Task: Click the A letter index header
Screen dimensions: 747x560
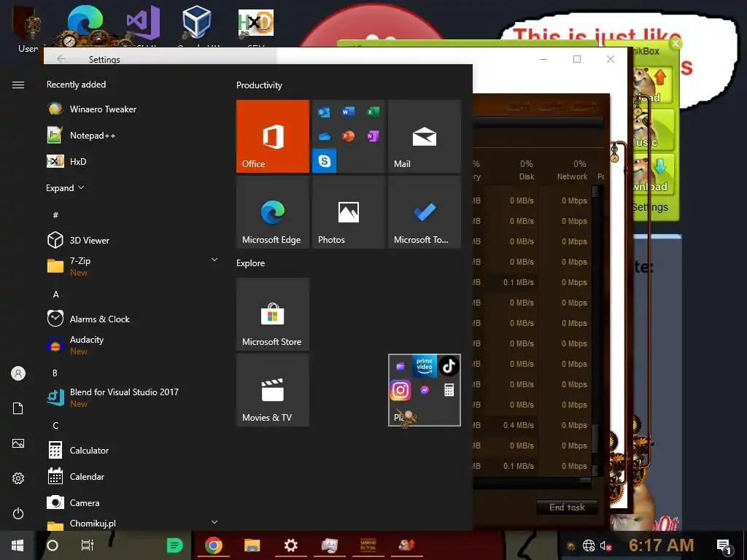Action: [55, 295]
